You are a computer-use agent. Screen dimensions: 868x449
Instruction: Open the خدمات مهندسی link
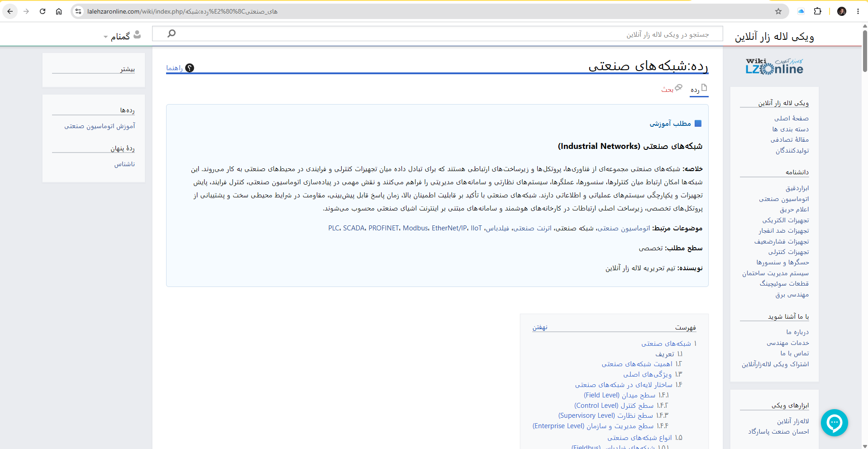pyautogui.click(x=788, y=343)
